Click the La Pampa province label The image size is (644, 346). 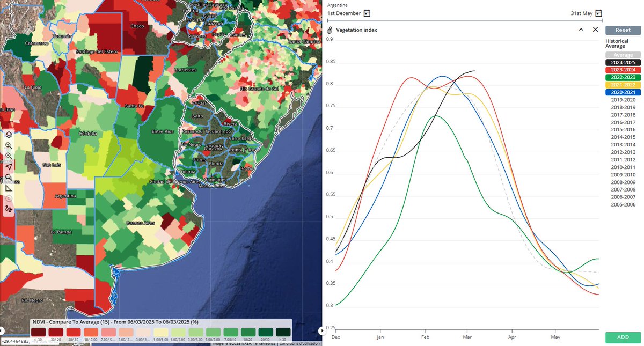(x=61, y=232)
